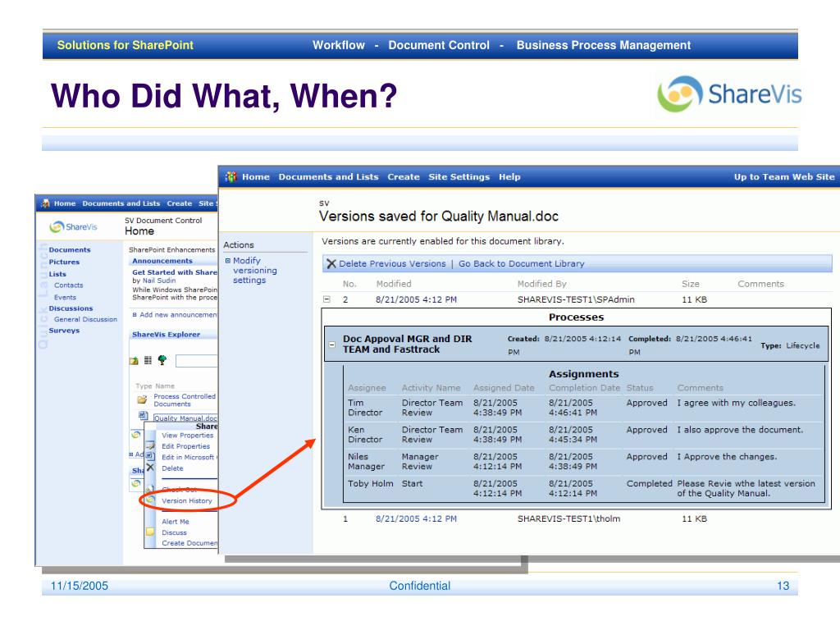Click the up-folder icon in ShareVis Explorer
Image resolution: width=840 pixels, height=630 pixels.
point(134,361)
